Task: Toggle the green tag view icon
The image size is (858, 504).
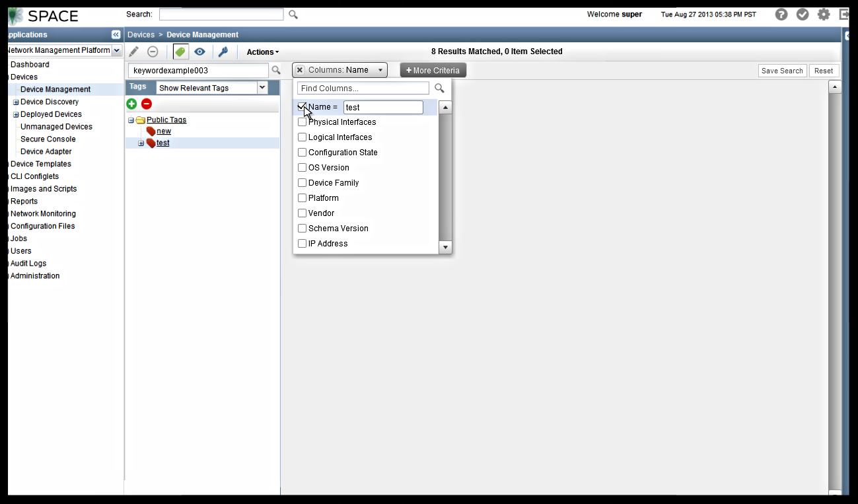Action: 180,52
